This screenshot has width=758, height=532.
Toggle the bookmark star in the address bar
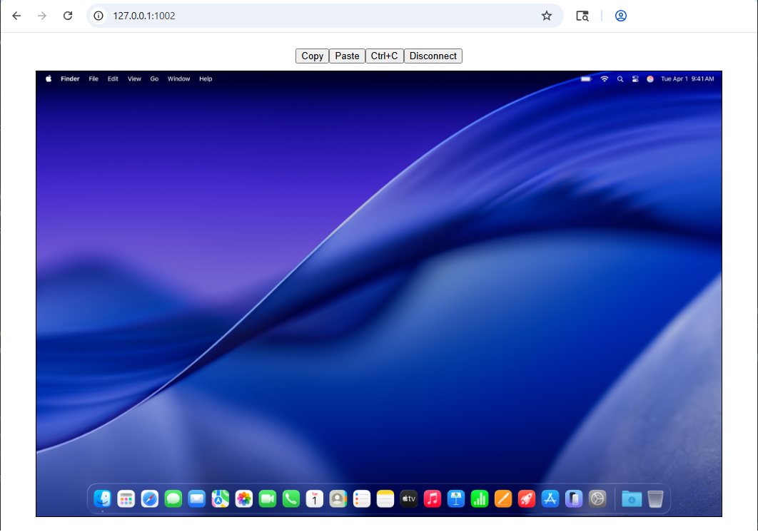pos(547,15)
